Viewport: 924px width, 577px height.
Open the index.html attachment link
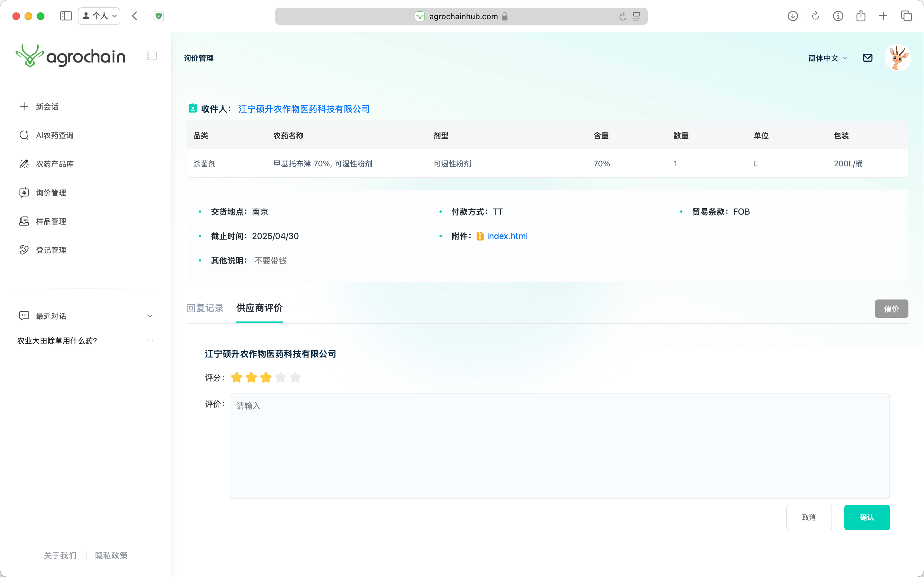pos(507,236)
